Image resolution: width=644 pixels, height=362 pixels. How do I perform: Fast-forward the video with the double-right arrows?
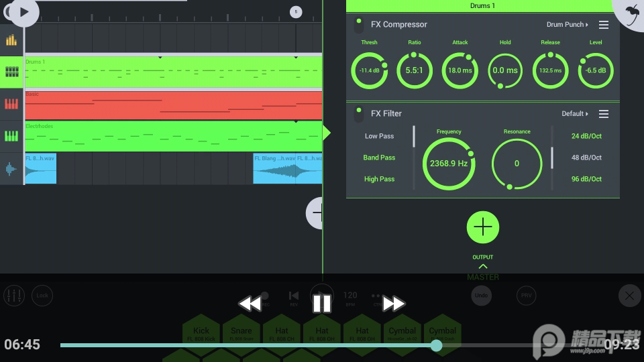(x=394, y=304)
